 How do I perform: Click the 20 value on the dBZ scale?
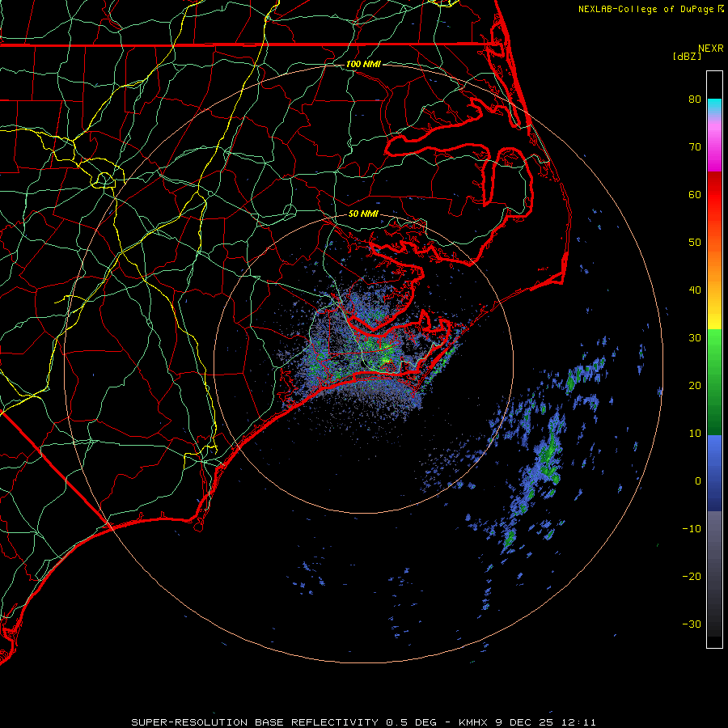point(695,385)
